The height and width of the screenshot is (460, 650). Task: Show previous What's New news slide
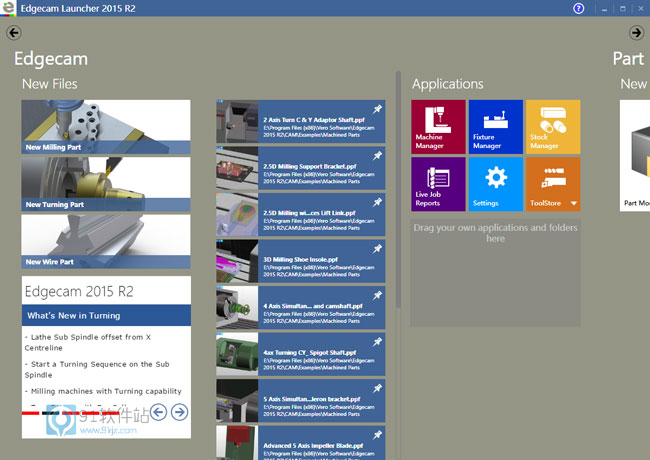click(158, 412)
